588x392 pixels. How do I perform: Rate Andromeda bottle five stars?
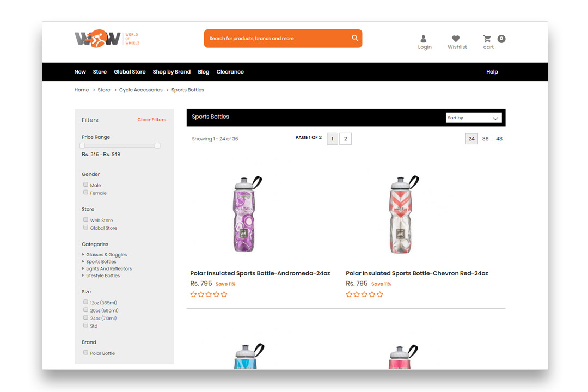224,295
